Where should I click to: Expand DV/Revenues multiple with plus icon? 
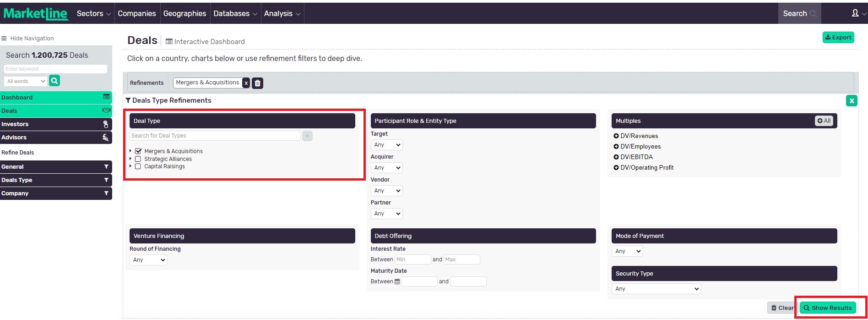[616, 136]
